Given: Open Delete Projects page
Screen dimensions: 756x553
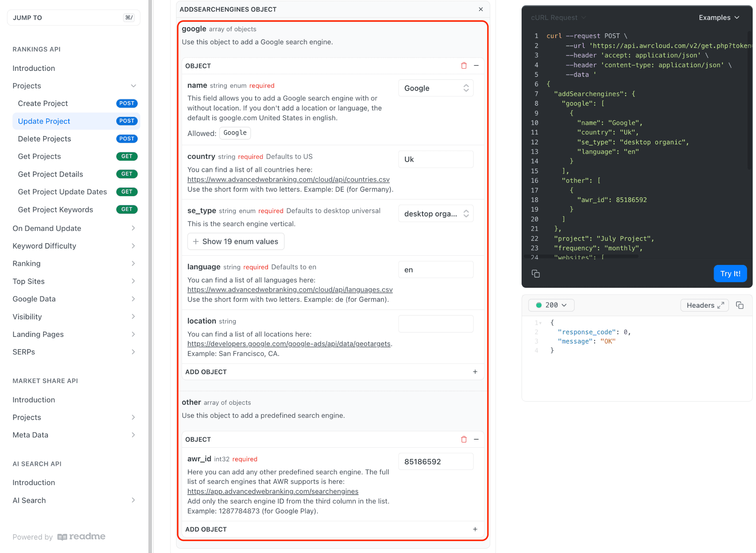Looking at the screenshot, I should tap(76, 139).
